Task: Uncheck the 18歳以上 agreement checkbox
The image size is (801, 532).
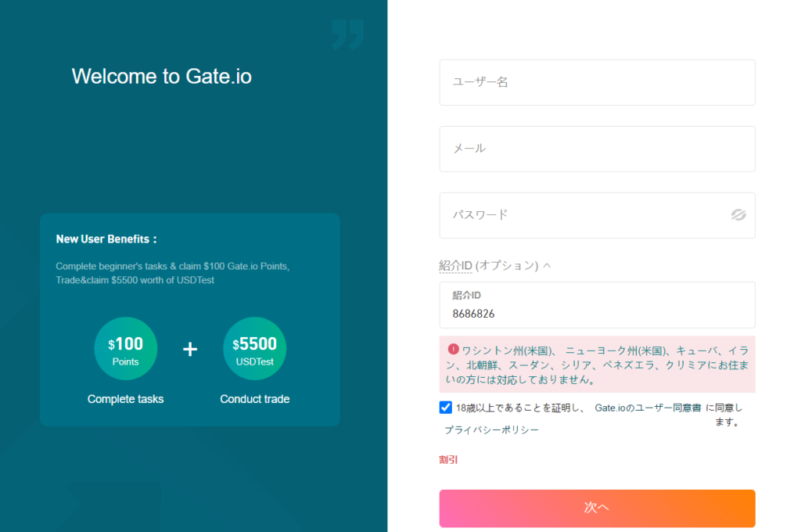Action: [445, 408]
